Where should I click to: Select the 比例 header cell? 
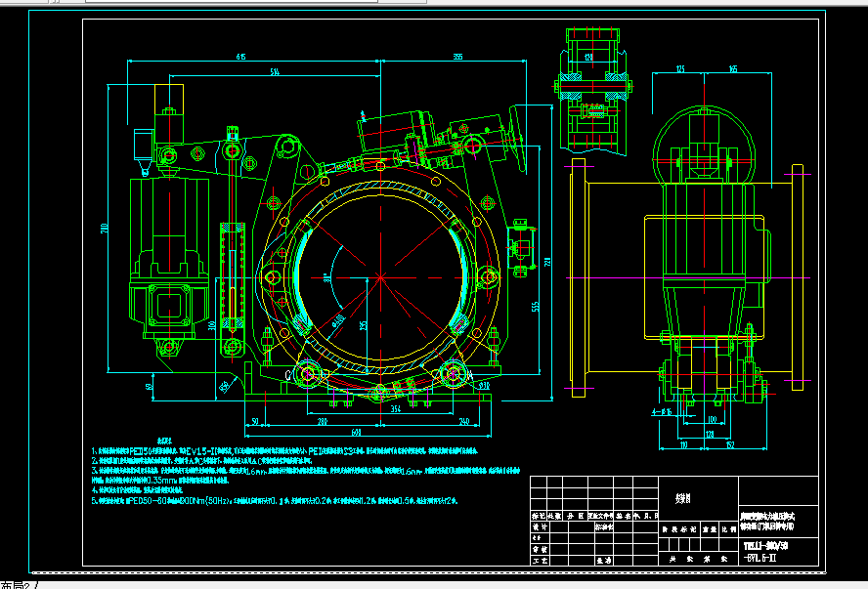(729, 529)
